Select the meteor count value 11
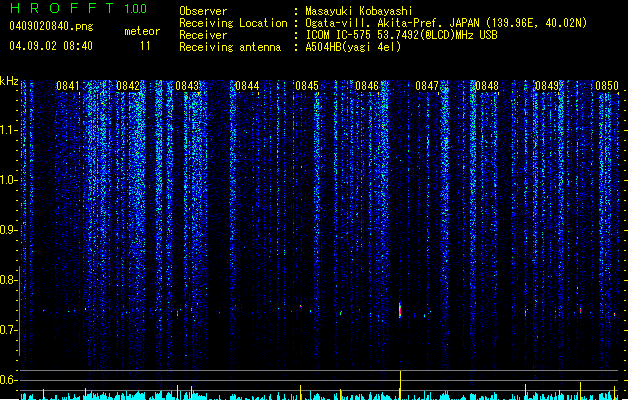Image resolution: width=629 pixels, height=400 pixels. pyautogui.click(x=145, y=46)
